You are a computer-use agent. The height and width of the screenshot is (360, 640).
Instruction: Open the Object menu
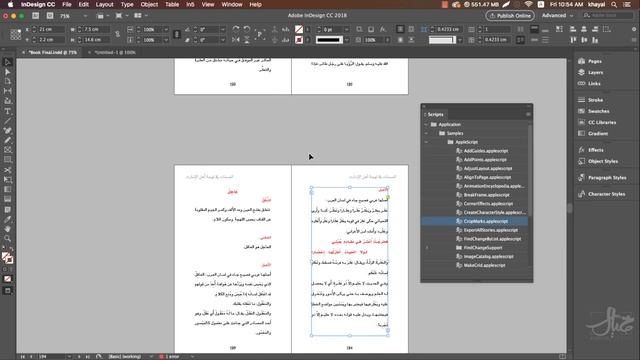click(149, 4)
